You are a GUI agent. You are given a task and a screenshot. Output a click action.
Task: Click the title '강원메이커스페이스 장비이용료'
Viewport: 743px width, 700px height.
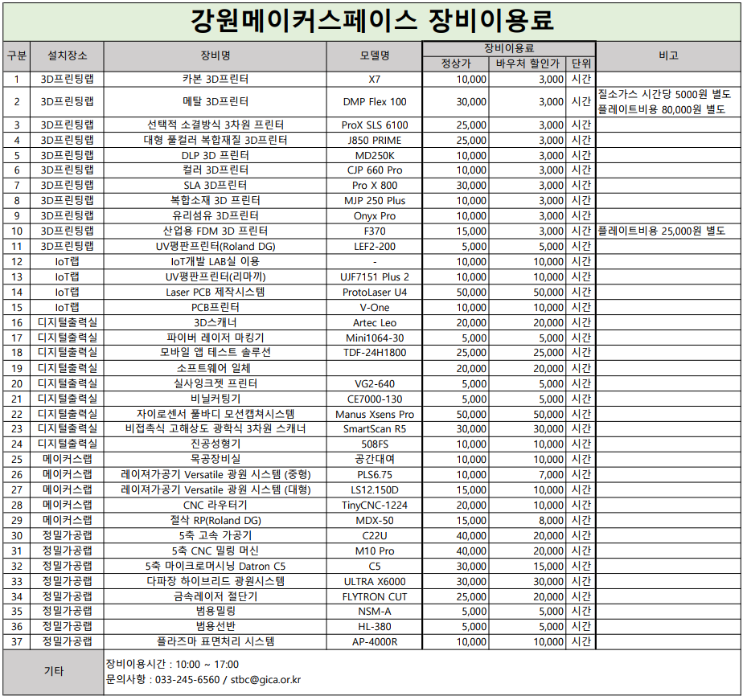[371, 19]
